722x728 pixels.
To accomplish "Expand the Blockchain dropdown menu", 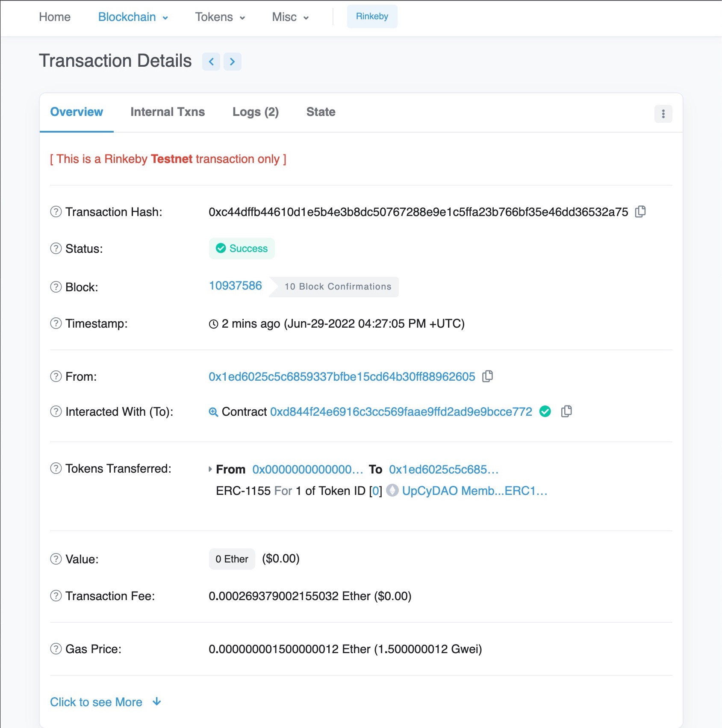I will click(133, 17).
